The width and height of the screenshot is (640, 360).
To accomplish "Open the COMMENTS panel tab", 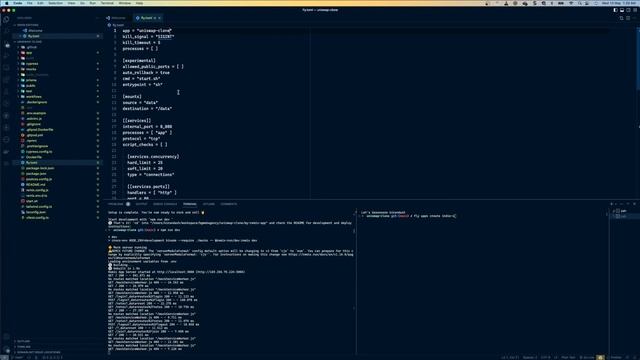I will click(x=229, y=204).
